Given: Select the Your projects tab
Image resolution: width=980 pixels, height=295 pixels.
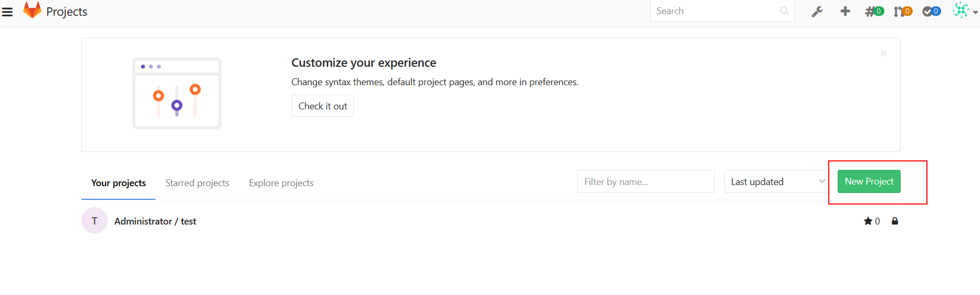Looking at the screenshot, I should 118,183.
